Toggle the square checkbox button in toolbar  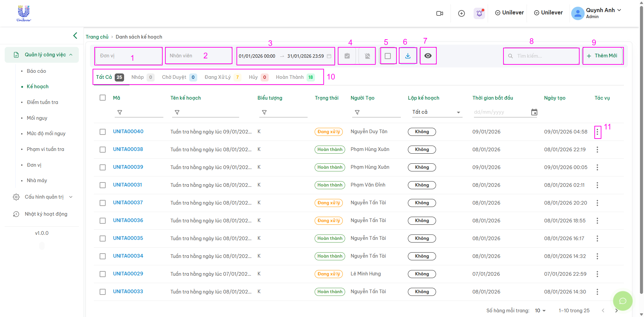click(388, 56)
